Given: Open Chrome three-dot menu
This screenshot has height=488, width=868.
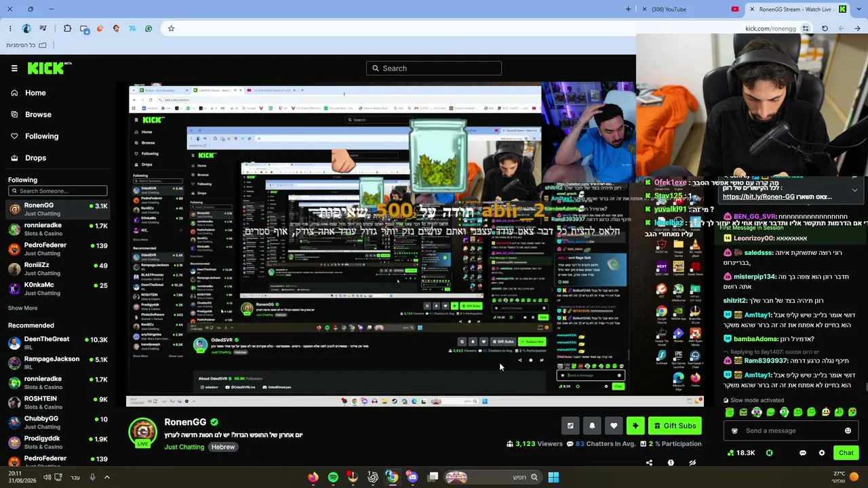Looking at the screenshot, I should (x=10, y=28).
